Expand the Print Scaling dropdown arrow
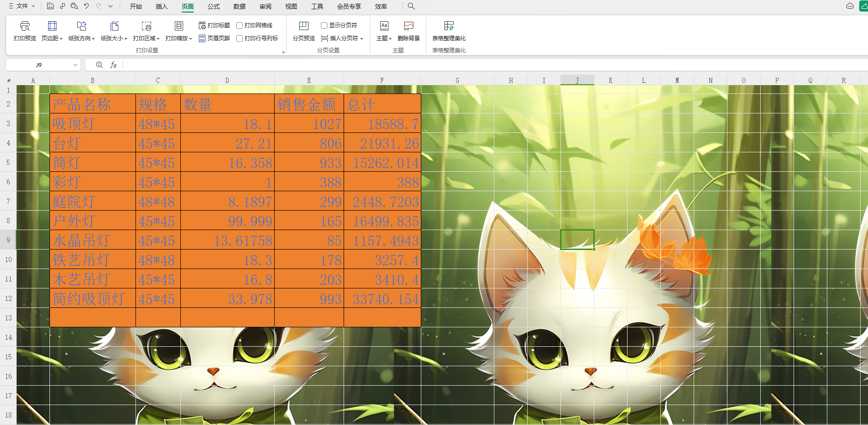 (190, 39)
